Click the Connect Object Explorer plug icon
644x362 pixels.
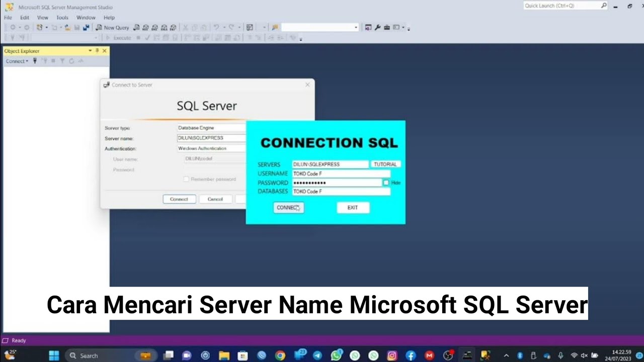pyautogui.click(x=35, y=61)
